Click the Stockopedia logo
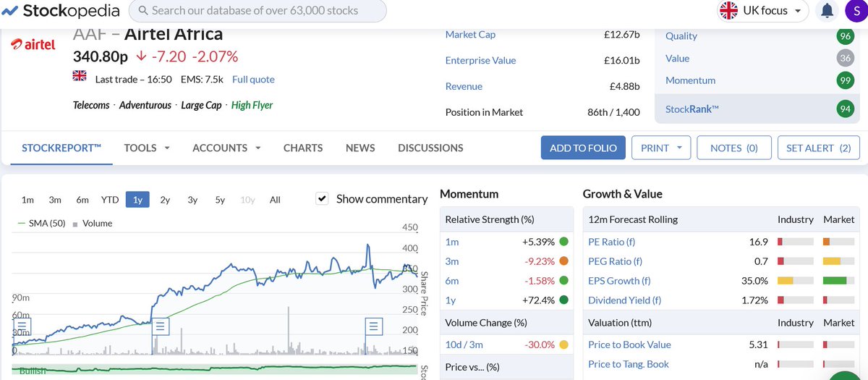Image resolution: width=868 pixels, height=380 pixels. click(x=61, y=11)
